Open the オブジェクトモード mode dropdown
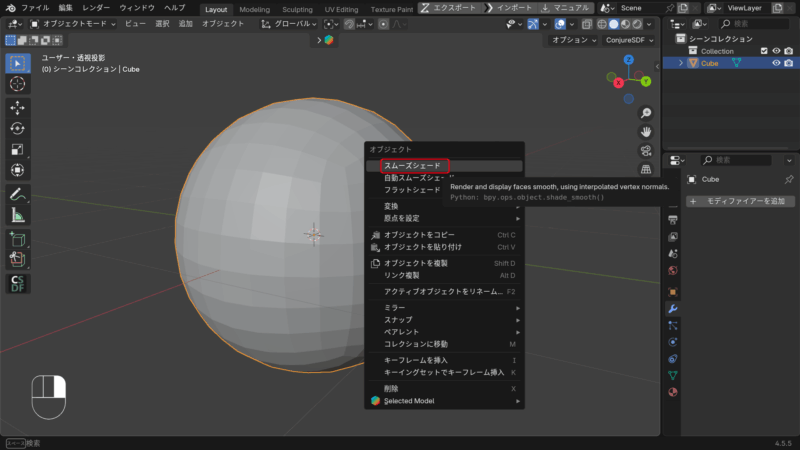800x450 pixels. click(72, 23)
